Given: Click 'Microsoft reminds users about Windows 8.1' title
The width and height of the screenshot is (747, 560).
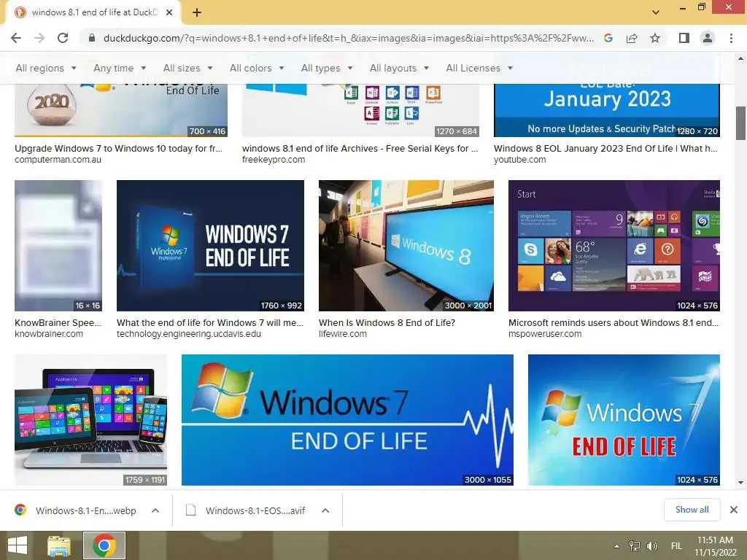Looking at the screenshot, I should [614, 323].
